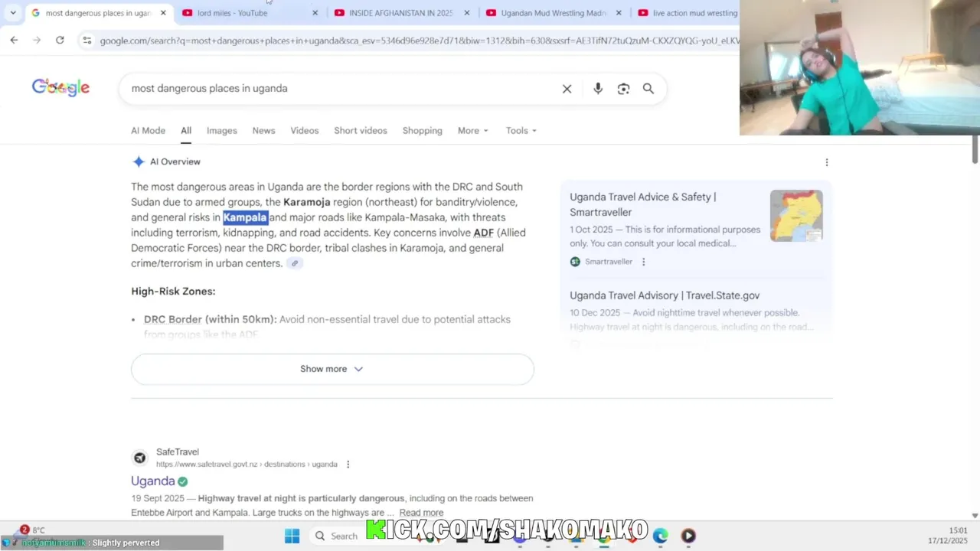
Task: Select Images search tab
Action: pyautogui.click(x=222, y=131)
